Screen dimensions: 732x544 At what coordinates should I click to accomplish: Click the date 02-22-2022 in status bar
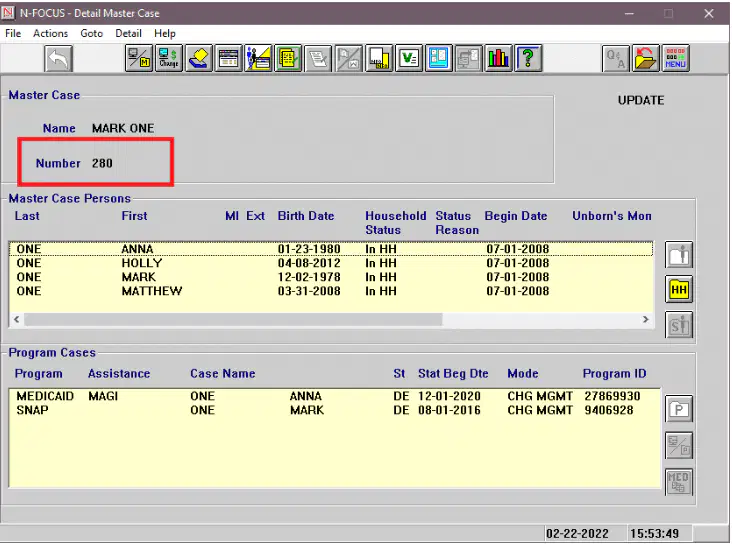pyautogui.click(x=577, y=533)
